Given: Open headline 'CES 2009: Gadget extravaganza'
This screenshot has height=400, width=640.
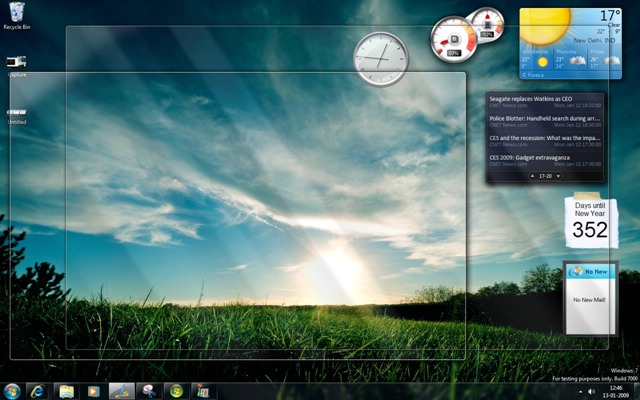Looking at the screenshot, I should (x=529, y=158).
